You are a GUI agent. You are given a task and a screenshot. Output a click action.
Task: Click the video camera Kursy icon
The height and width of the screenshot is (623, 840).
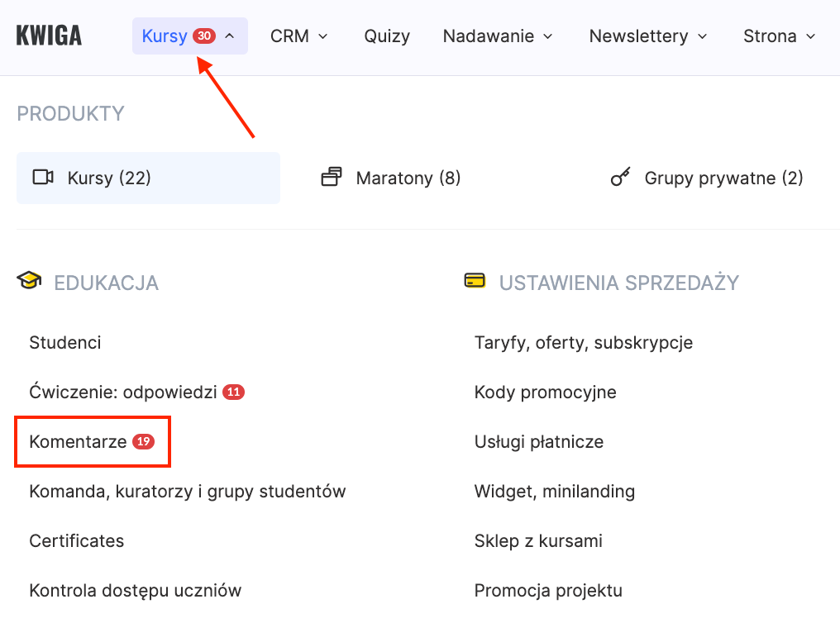[43, 178]
